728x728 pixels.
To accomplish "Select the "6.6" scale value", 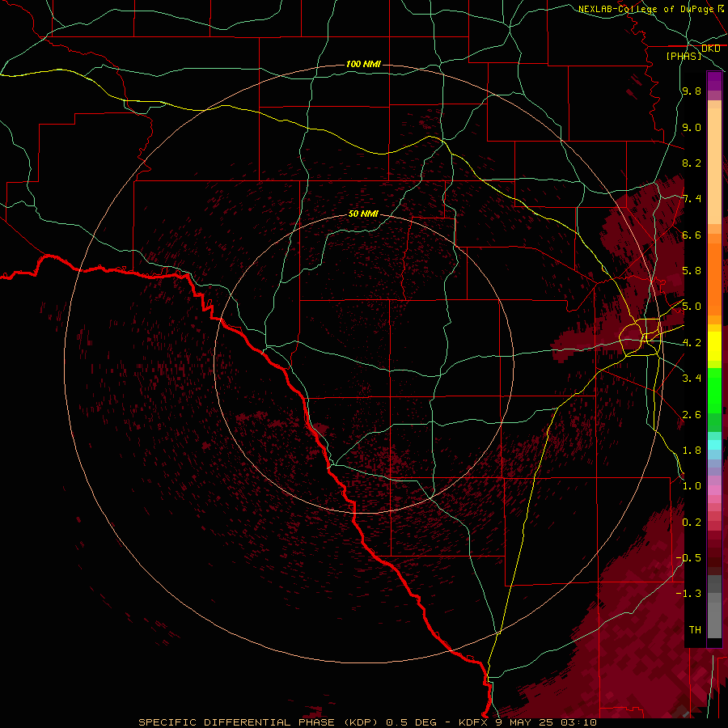I will (x=692, y=235).
